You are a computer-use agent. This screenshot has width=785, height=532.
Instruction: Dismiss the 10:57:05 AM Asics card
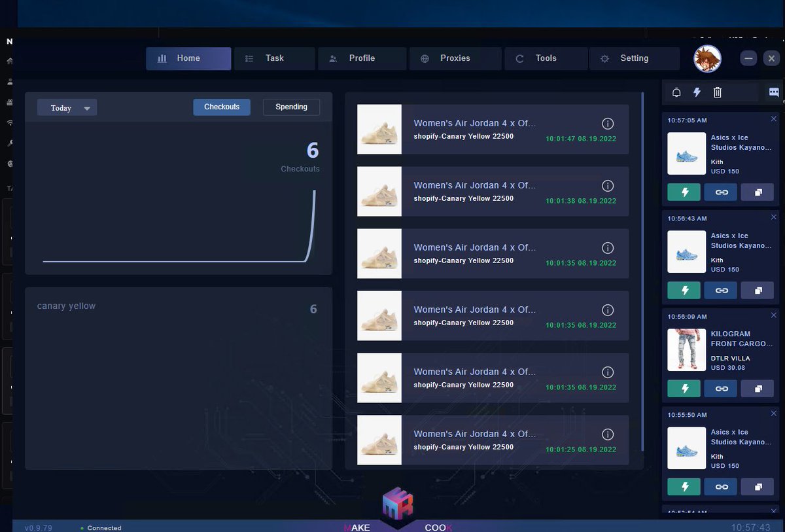774,119
